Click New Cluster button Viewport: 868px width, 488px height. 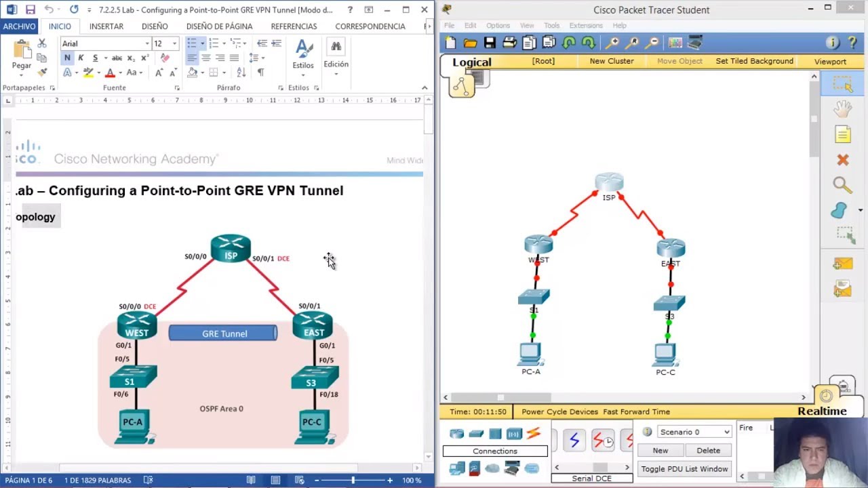coord(612,61)
